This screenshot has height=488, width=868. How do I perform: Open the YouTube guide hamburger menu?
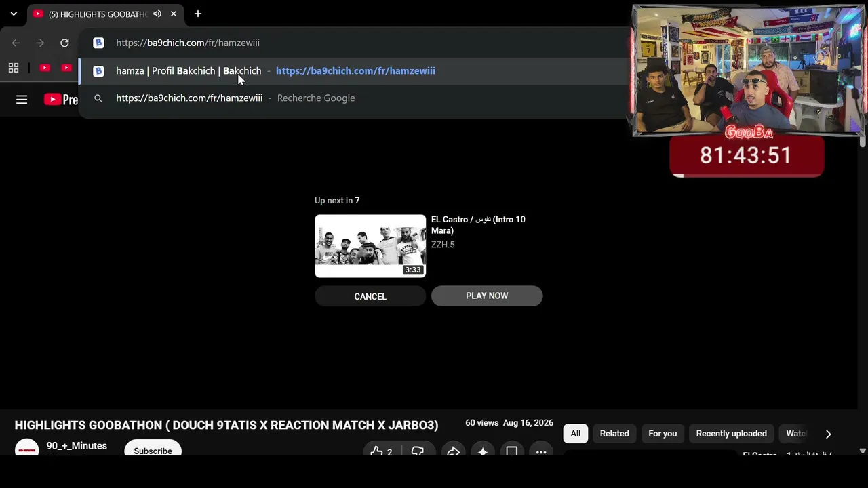pyautogui.click(x=22, y=100)
